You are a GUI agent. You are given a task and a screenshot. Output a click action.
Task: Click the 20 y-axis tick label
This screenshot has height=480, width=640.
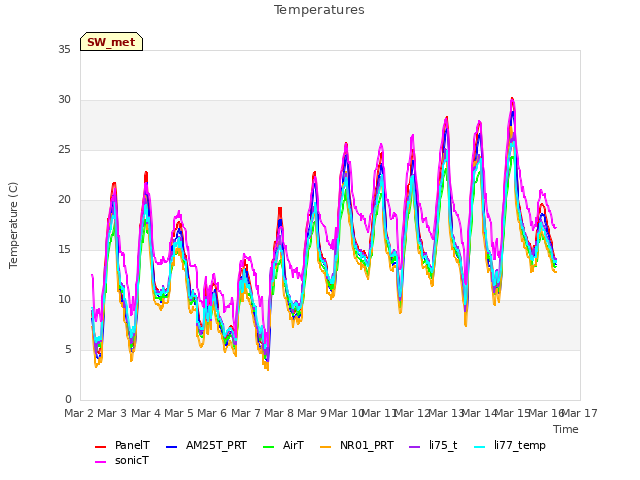click(x=64, y=200)
